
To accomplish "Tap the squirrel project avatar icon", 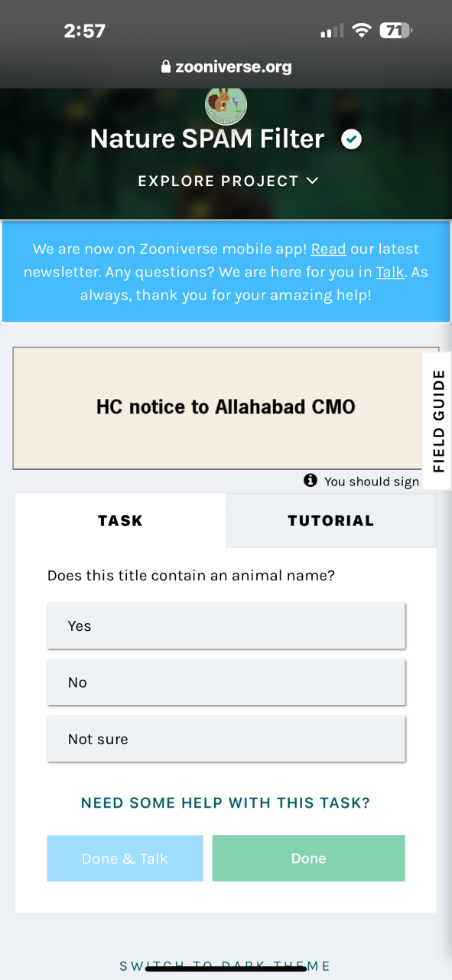I will point(226,106).
